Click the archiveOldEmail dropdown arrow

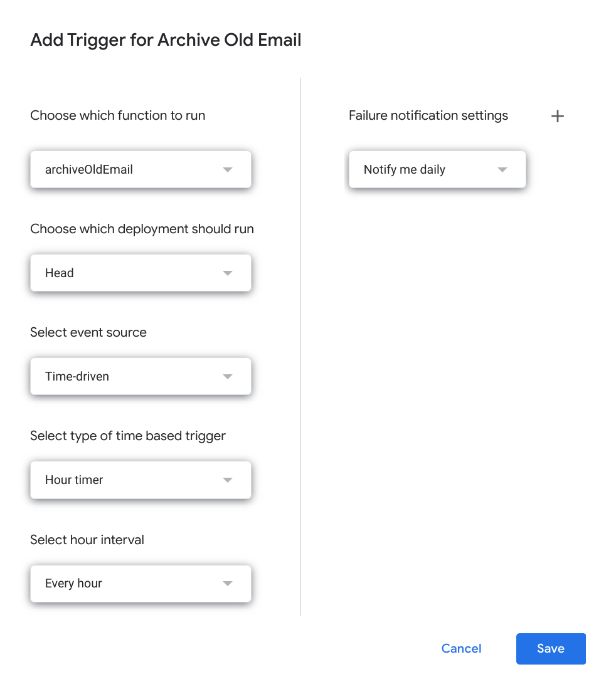(x=227, y=169)
